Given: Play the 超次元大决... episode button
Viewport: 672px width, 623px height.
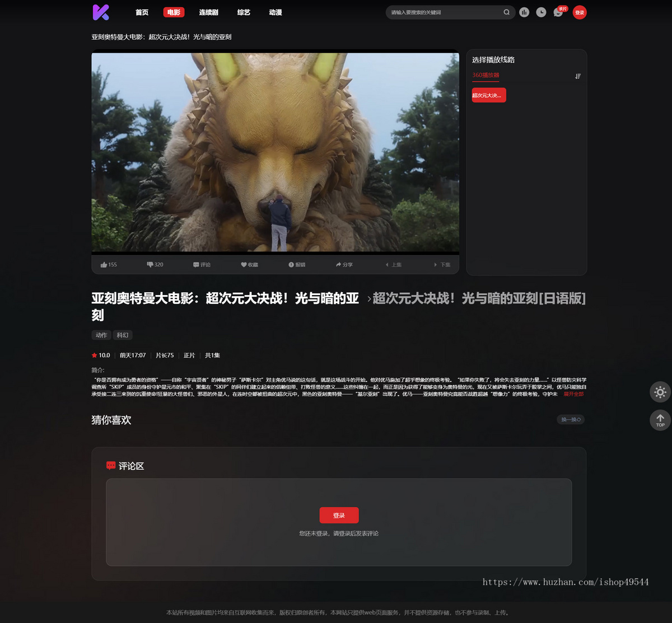Looking at the screenshot, I should tap(489, 95).
